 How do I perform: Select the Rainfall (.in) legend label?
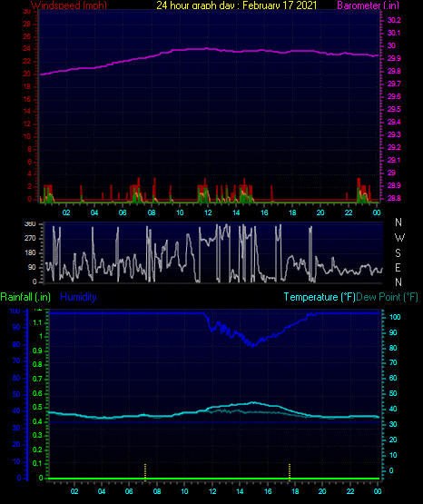(x=25, y=297)
